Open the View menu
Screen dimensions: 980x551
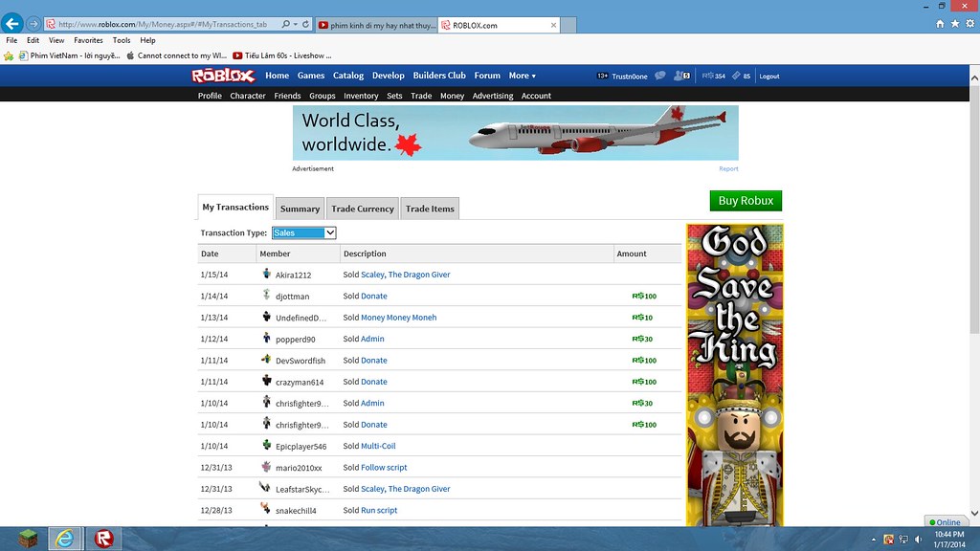click(x=56, y=40)
